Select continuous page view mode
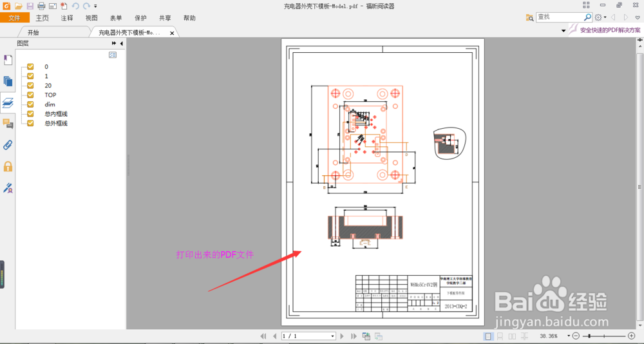Viewport: 644px width, 344px height. 500,336
